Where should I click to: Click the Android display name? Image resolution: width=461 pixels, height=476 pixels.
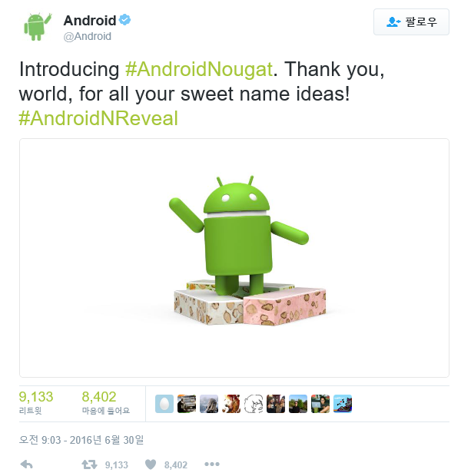[x=90, y=20]
